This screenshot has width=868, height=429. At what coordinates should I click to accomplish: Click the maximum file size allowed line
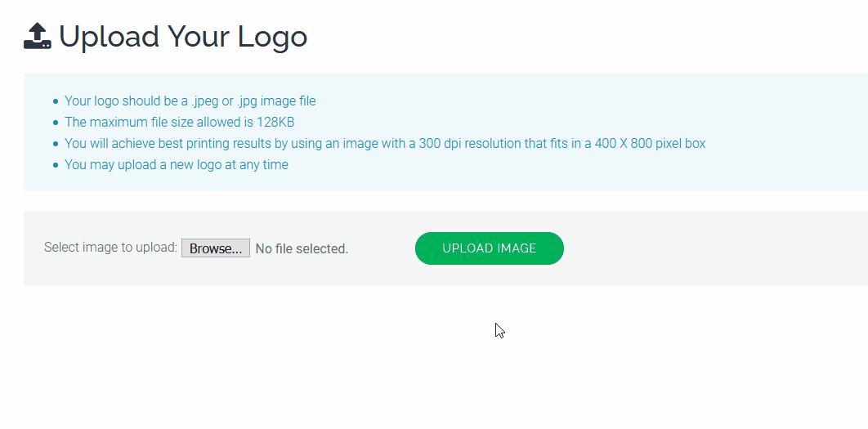(179, 123)
